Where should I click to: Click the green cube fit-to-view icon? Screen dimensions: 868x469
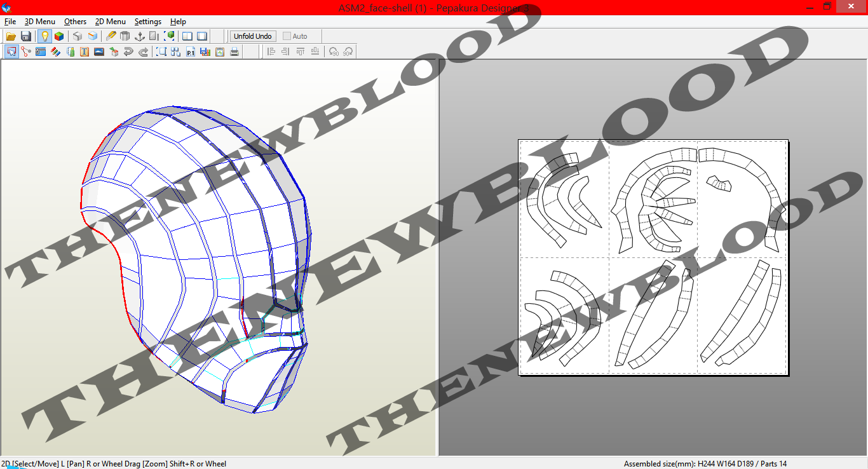169,36
